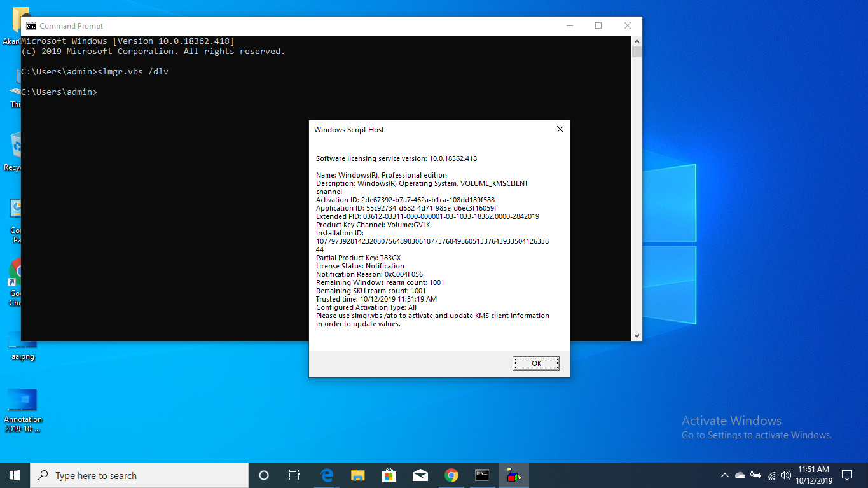Click the 'Product Key Channel: Volume:GVLK' line

point(373,225)
